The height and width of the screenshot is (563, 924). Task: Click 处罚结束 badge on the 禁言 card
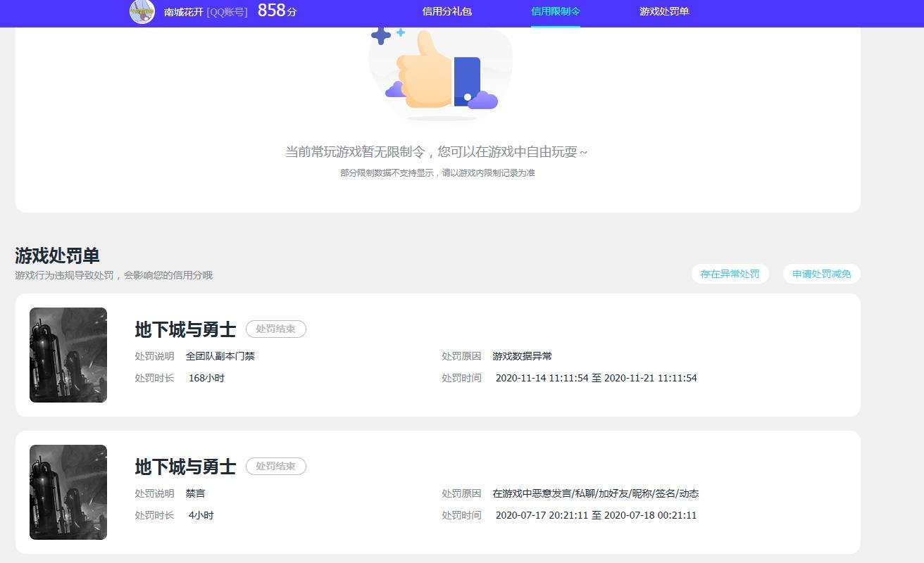[276, 466]
